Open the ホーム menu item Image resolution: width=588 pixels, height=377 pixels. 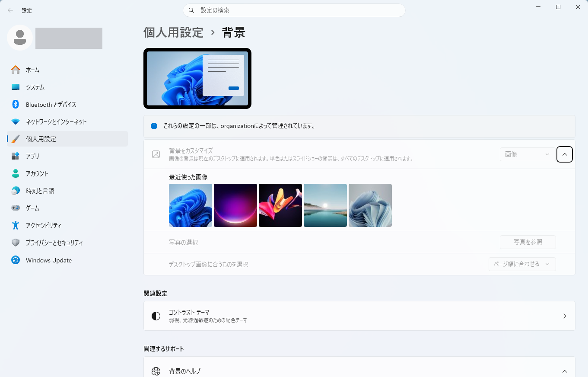[x=67, y=70]
